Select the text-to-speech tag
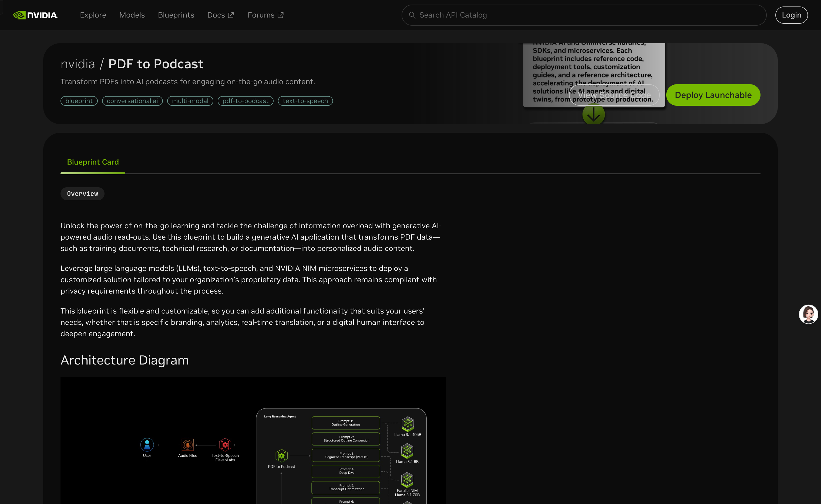 (x=305, y=101)
